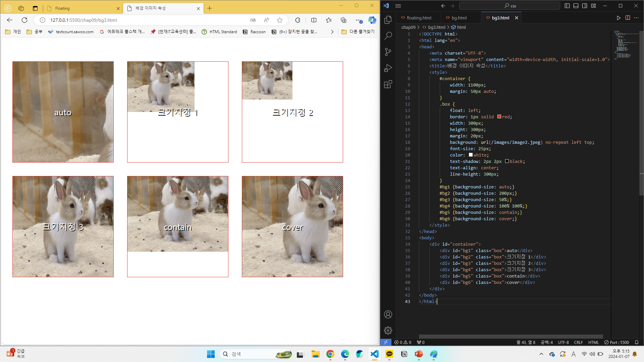Screen dimensions: 644x362
Task: Open the browser Collections panel
Action: (x=343, y=20)
